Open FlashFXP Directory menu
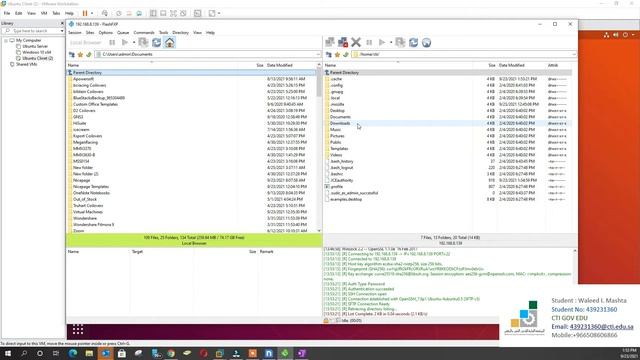 (180, 33)
